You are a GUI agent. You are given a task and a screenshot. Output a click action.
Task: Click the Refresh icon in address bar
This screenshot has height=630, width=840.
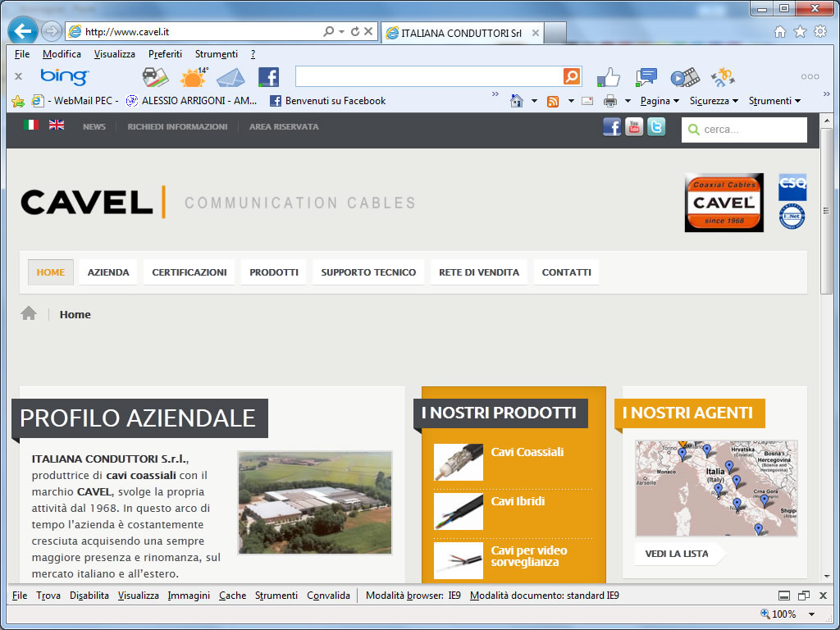tap(354, 32)
